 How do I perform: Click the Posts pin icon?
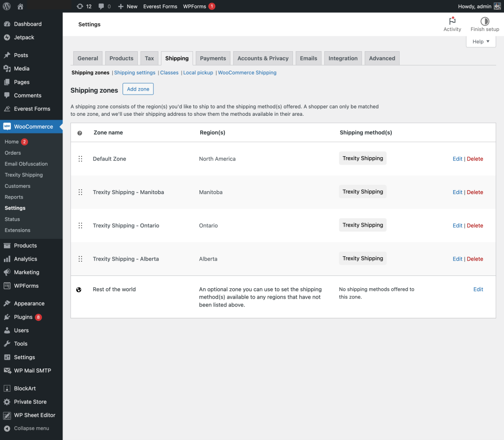pyautogui.click(x=7, y=55)
